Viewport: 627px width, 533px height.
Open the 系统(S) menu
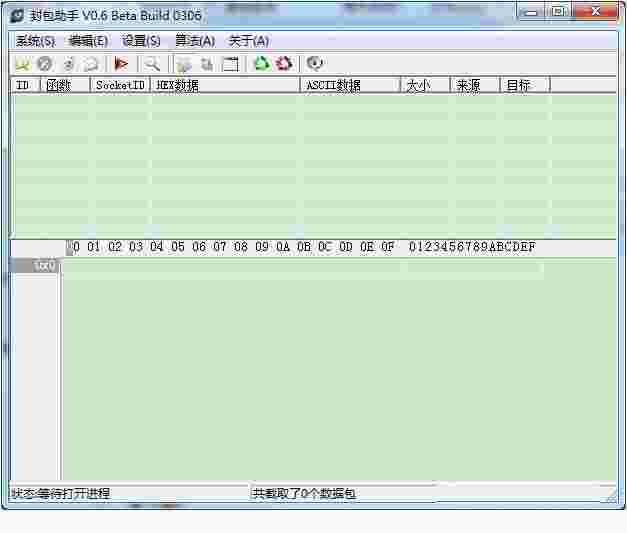point(35,41)
